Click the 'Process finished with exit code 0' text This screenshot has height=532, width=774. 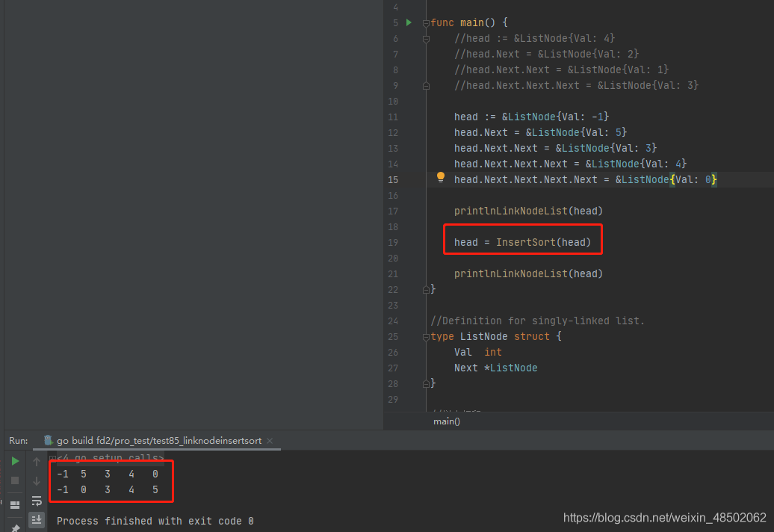155,521
